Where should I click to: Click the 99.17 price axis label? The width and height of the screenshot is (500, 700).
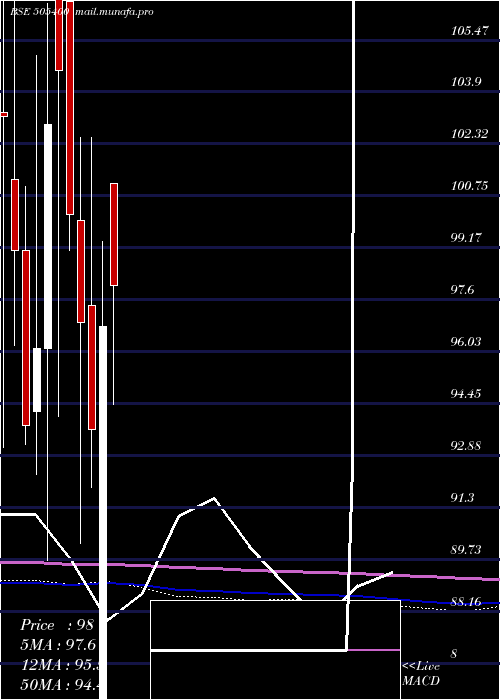coord(466,238)
